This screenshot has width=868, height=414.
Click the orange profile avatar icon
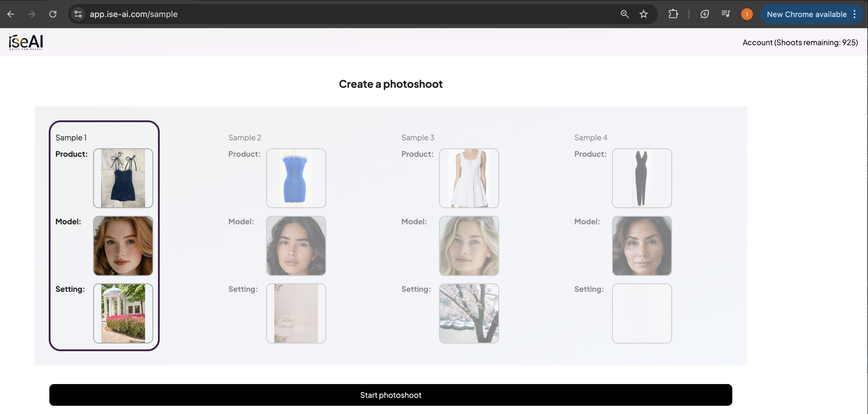(x=747, y=14)
